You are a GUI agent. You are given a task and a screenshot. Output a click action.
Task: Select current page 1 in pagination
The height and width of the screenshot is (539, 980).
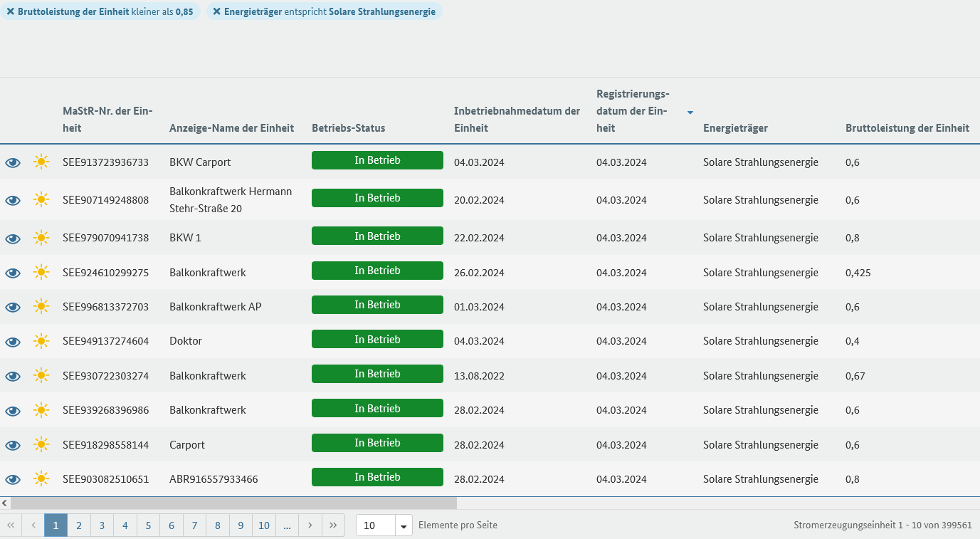56,525
